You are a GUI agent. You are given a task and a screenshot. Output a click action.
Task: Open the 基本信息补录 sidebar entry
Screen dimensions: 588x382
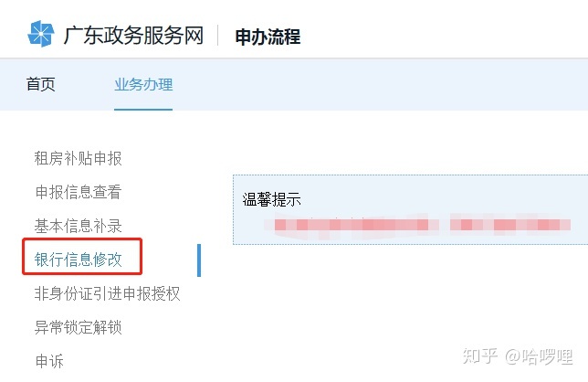coord(78,226)
